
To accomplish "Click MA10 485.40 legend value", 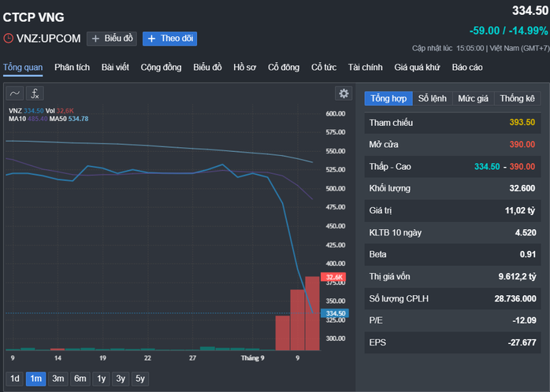I will (x=38, y=119).
